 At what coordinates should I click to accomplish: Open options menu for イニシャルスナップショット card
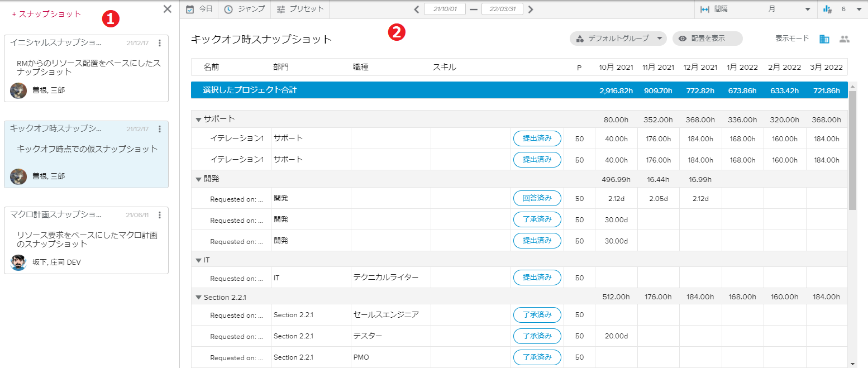pyautogui.click(x=160, y=43)
